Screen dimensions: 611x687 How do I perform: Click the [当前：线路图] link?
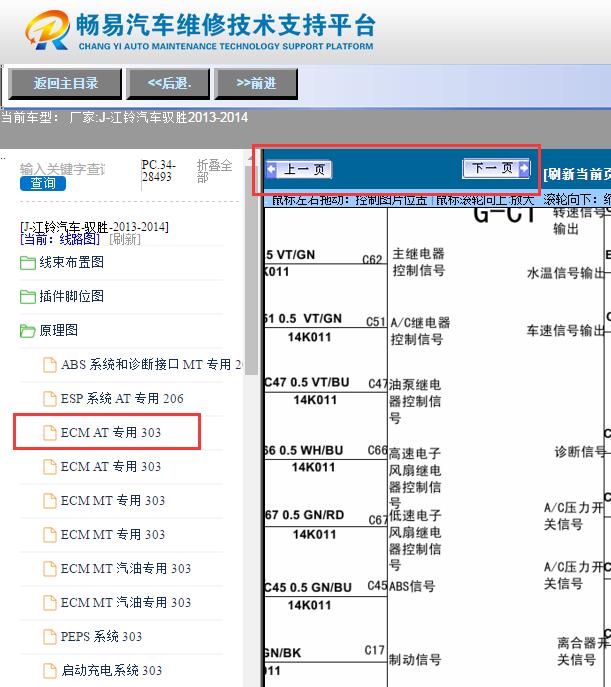[x=60, y=239]
